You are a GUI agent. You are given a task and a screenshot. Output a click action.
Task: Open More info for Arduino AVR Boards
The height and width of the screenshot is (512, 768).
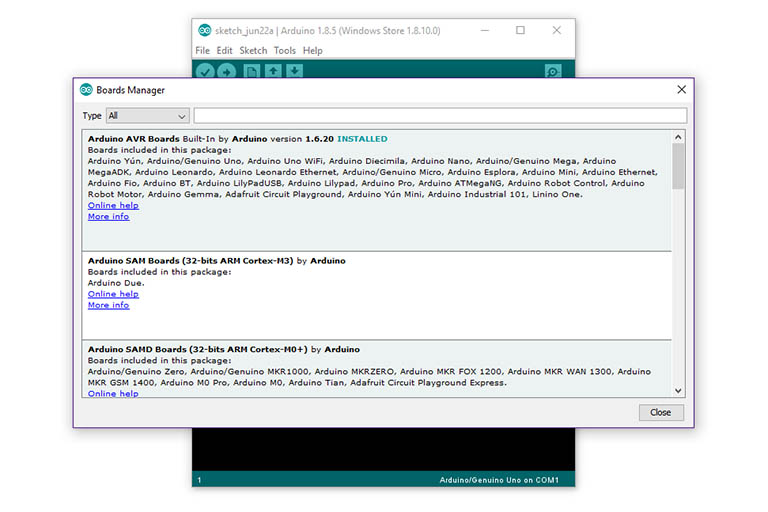(109, 217)
